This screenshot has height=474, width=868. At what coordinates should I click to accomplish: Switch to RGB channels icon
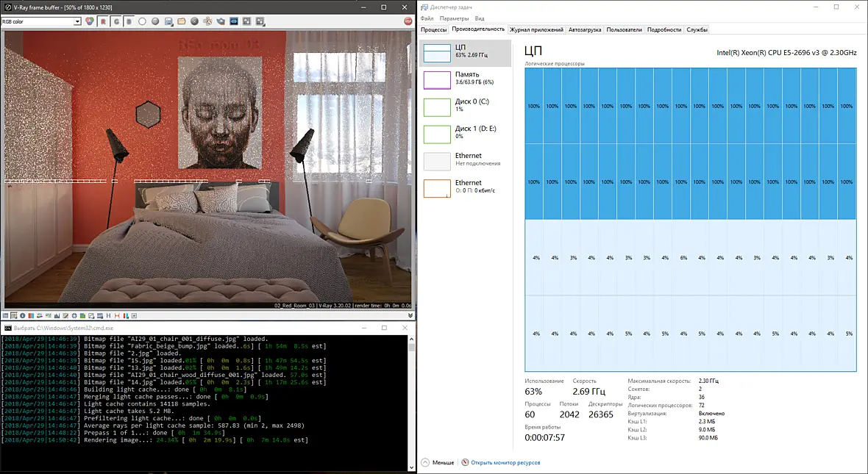90,21
